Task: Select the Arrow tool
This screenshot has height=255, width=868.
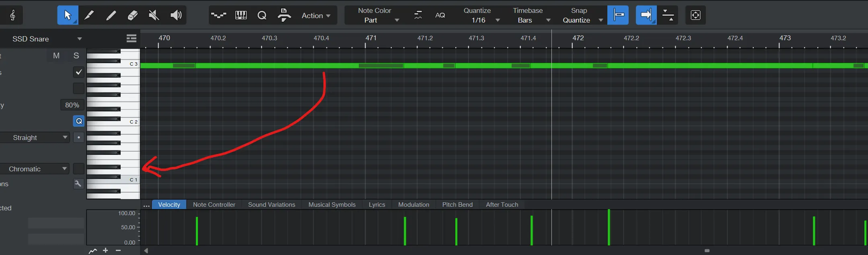Action: click(67, 15)
